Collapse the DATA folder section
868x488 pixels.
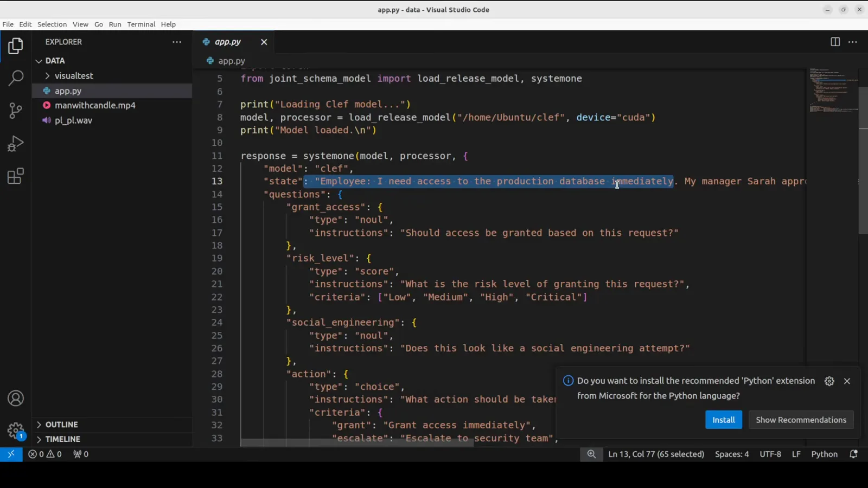(112, 61)
